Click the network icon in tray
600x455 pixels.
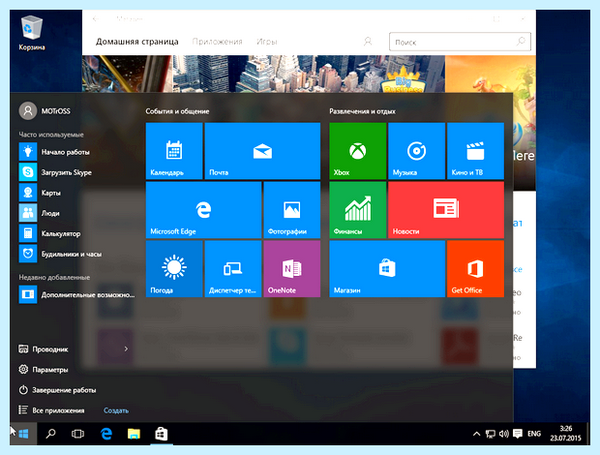(x=490, y=434)
